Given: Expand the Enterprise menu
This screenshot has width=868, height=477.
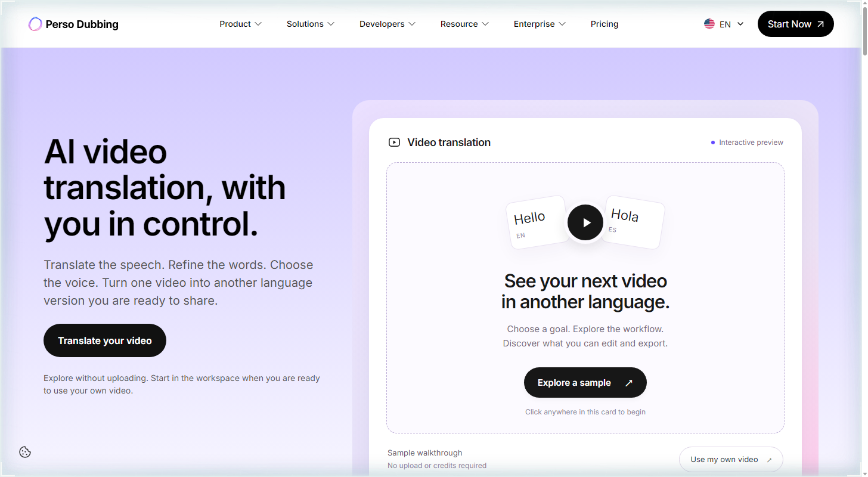Looking at the screenshot, I should pyautogui.click(x=540, y=24).
